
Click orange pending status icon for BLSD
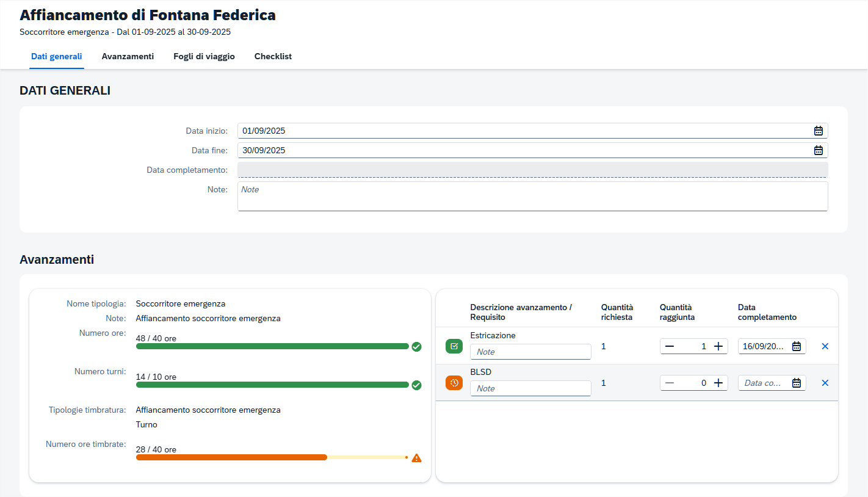pyautogui.click(x=454, y=383)
